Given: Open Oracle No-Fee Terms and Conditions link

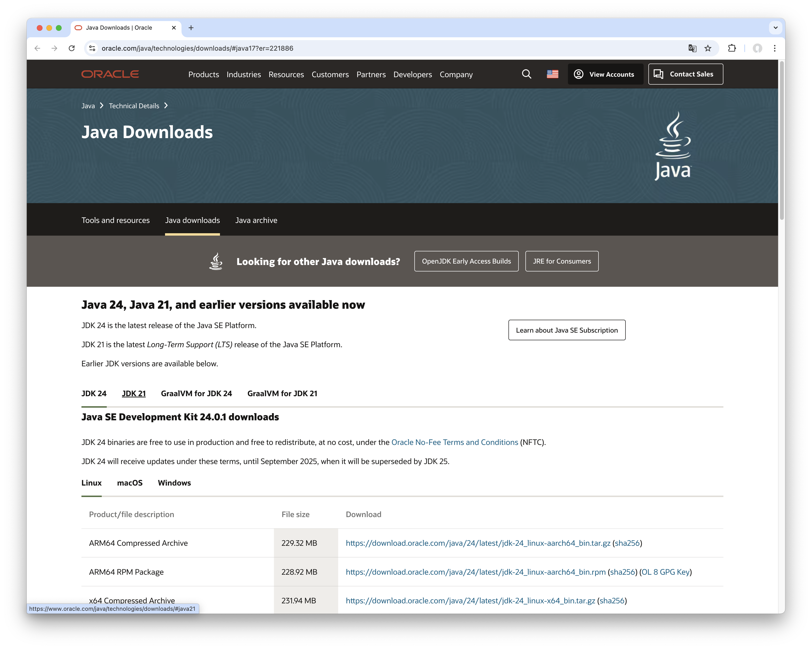Looking at the screenshot, I should [454, 443].
